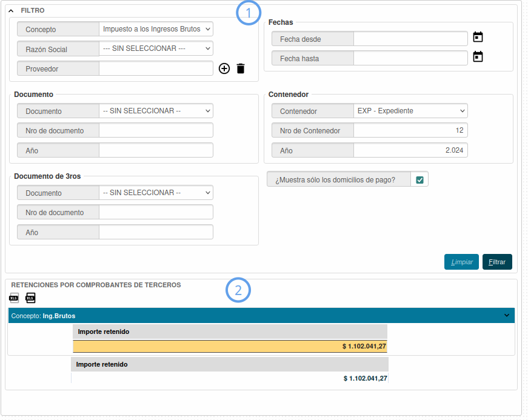Select the highlighted Importe retenido amount row
Viewport: 528px width, 420px height.
pos(230,346)
